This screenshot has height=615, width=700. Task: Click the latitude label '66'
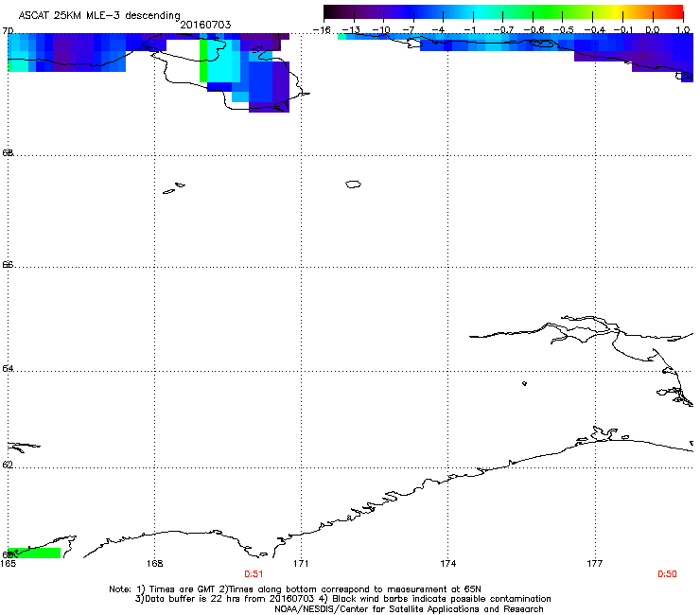pyautogui.click(x=8, y=264)
